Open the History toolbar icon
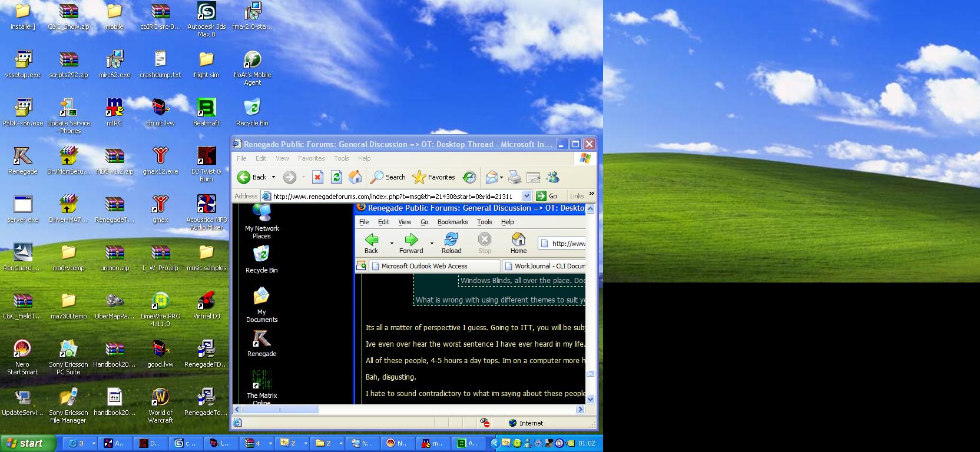 pyautogui.click(x=469, y=177)
